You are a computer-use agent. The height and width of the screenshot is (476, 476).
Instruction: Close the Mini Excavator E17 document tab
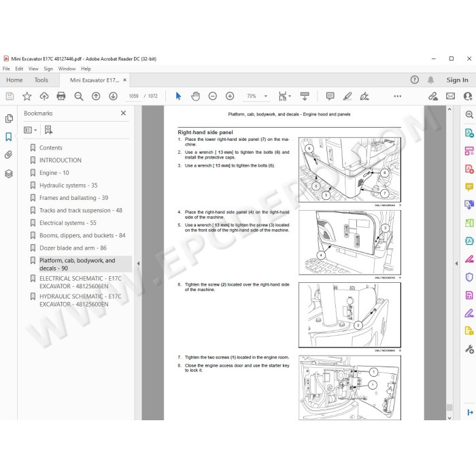[x=124, y=80]
